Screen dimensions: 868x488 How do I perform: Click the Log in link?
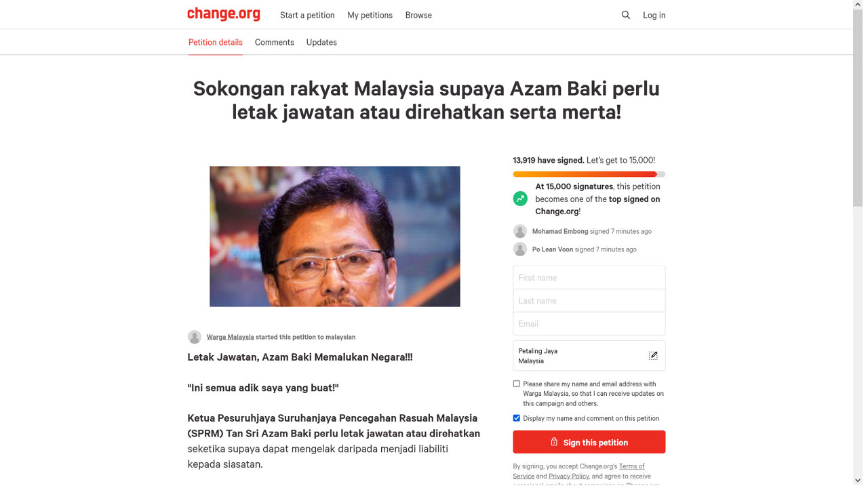[x=654, y=15]
